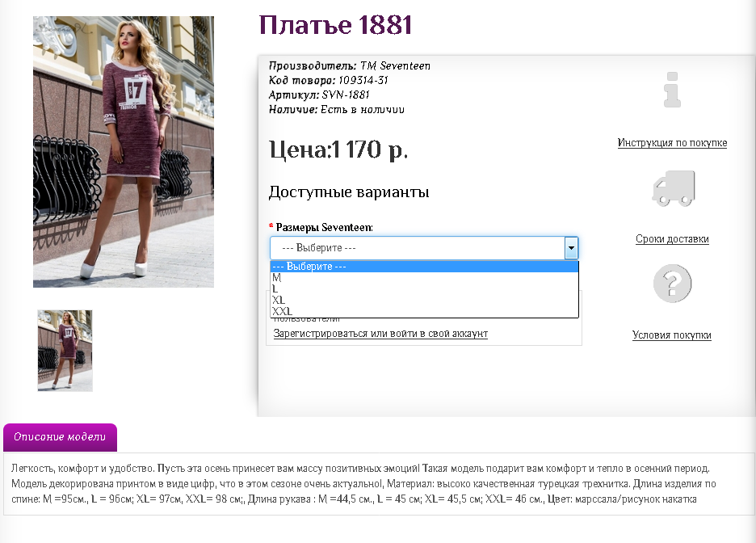Click the manufacturer name "TM Seventeen"
This screenshot has width=756, height=543.
pyautogui.click(x=396, y=66)
